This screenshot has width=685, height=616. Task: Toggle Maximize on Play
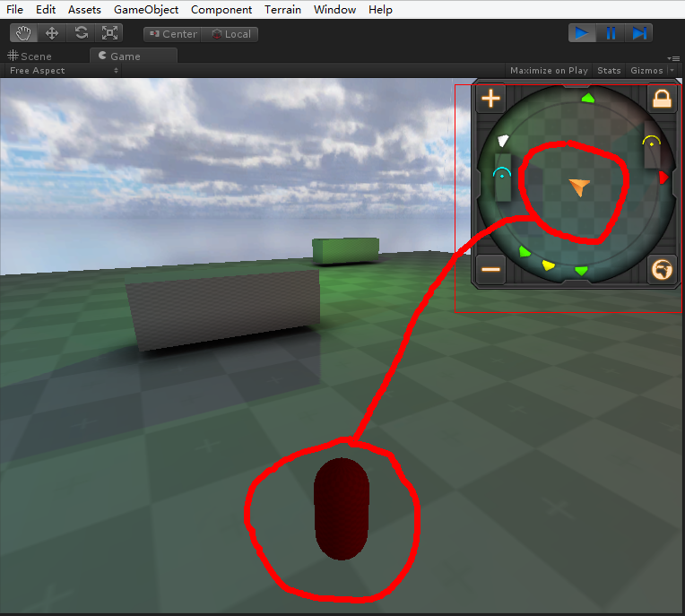pos(549,70)
